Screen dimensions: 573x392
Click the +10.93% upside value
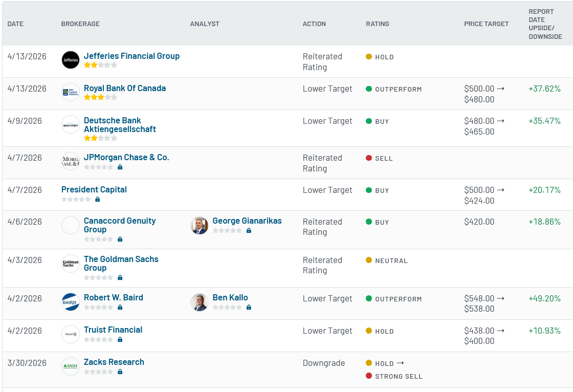click(x=544, y=331)
